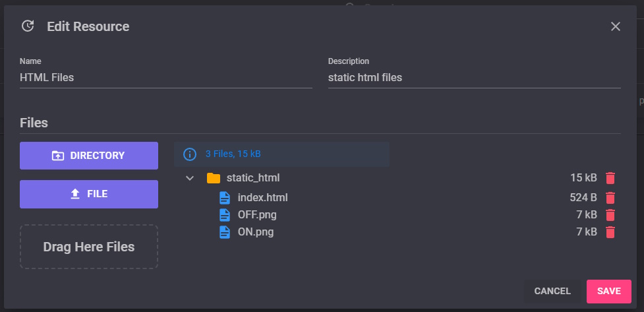Remove ON.png using its trash icon
The width and height of the screenshot is (644, 312).
[x=610, y=232]
